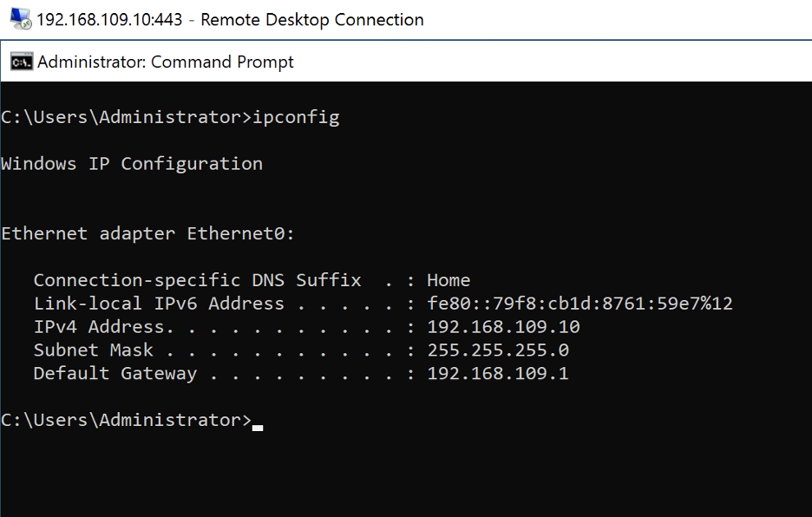Click the Windows IP Configuration heading line
This screenshot has height=517, width=812.
(132, 164)
